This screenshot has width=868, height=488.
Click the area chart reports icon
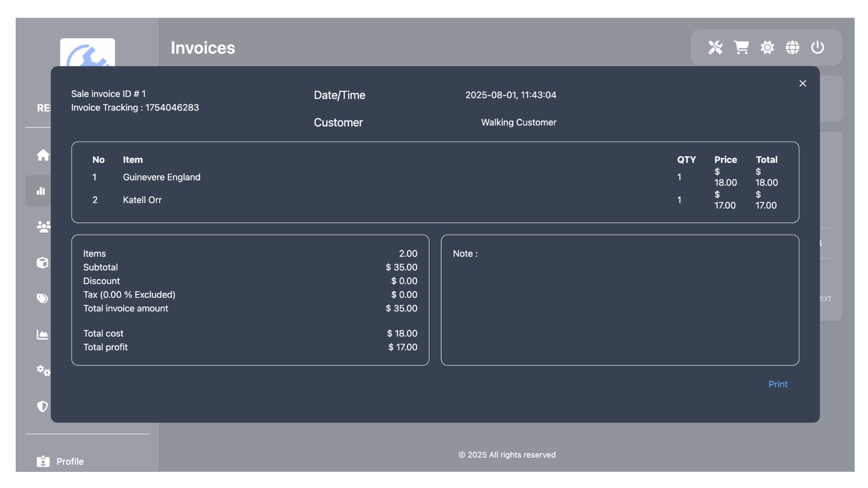pyautogui.click(x=42, y=334)
